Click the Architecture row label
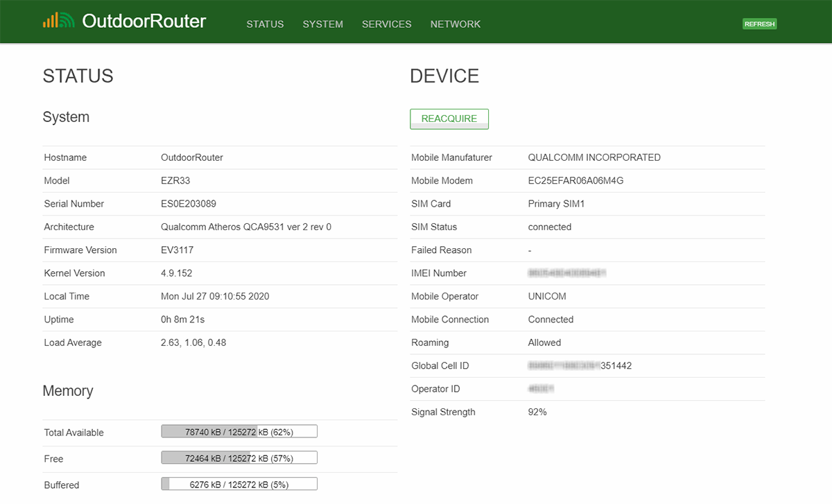 click(x=69, y=227)
